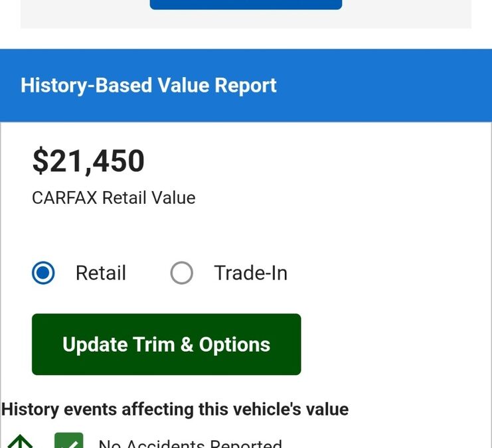Click the No Accidents Reported text
Screen dimensions: 492x448
click(190, 443)
